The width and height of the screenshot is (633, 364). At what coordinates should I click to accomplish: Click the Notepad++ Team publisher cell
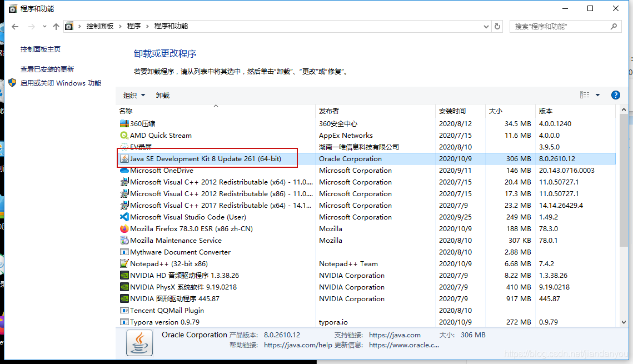[348, 264]
